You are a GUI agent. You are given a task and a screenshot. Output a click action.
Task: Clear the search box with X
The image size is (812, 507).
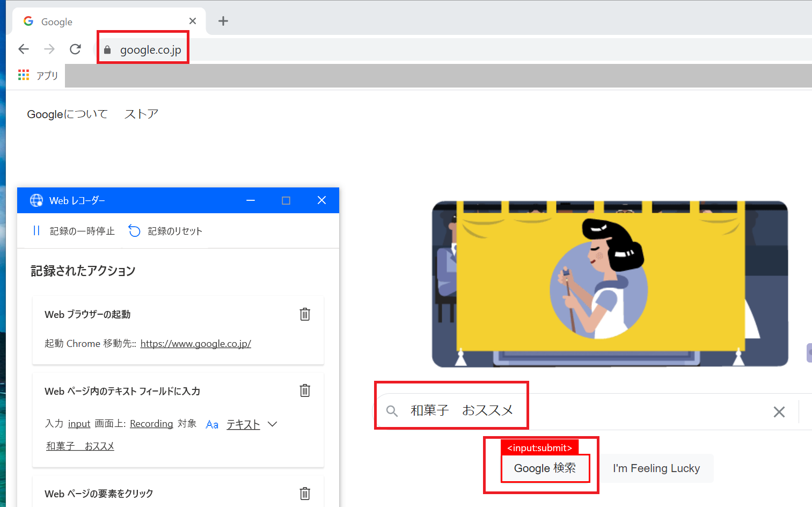click(x=779, y=412)
